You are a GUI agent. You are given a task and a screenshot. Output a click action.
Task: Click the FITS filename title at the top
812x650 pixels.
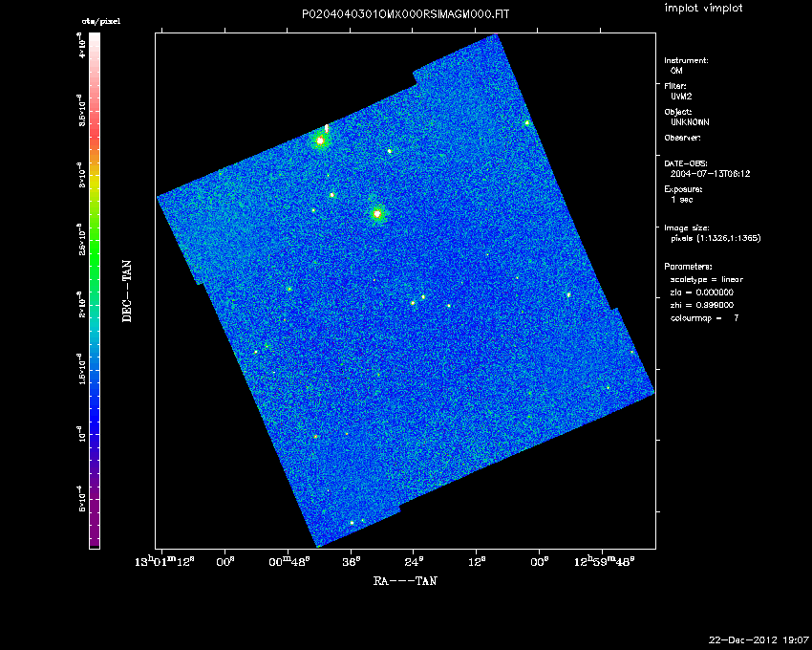click(x=405, y=11)
